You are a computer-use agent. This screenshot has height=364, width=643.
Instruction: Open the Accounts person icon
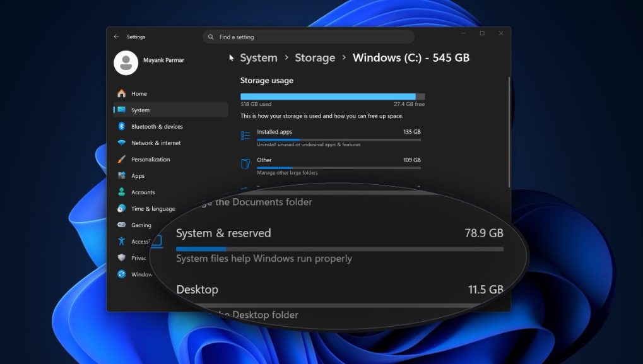click(121, 192)
